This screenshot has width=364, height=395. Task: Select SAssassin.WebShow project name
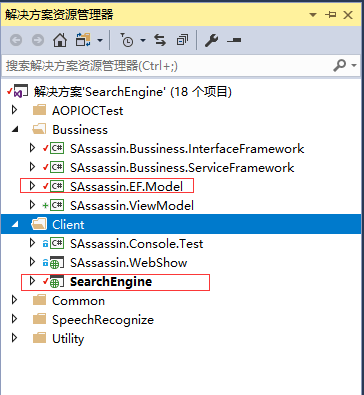129,263
